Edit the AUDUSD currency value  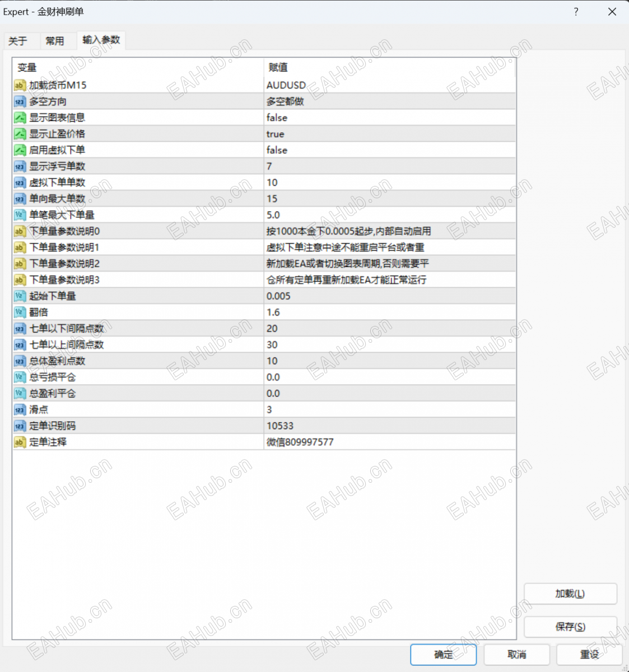389,85
